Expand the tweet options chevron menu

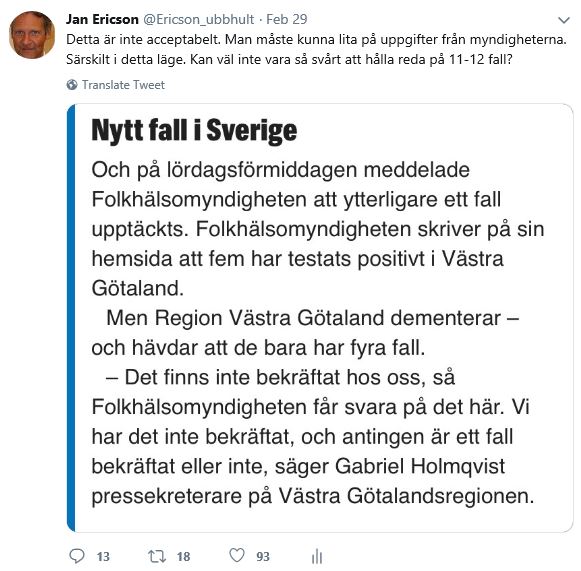(x=564, y=20)
